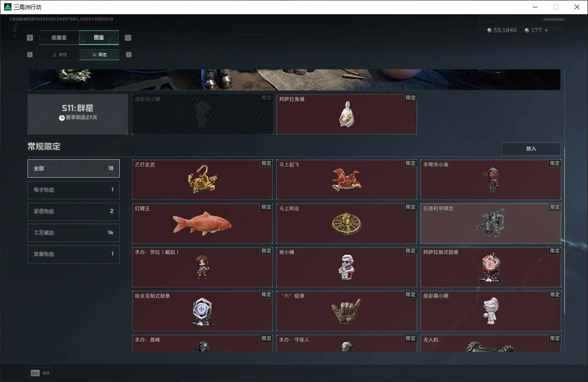Open the 阿萨拉兔俑 rabbit figurine card
Screen dimensions: 588x382
[x=346, y=114]
